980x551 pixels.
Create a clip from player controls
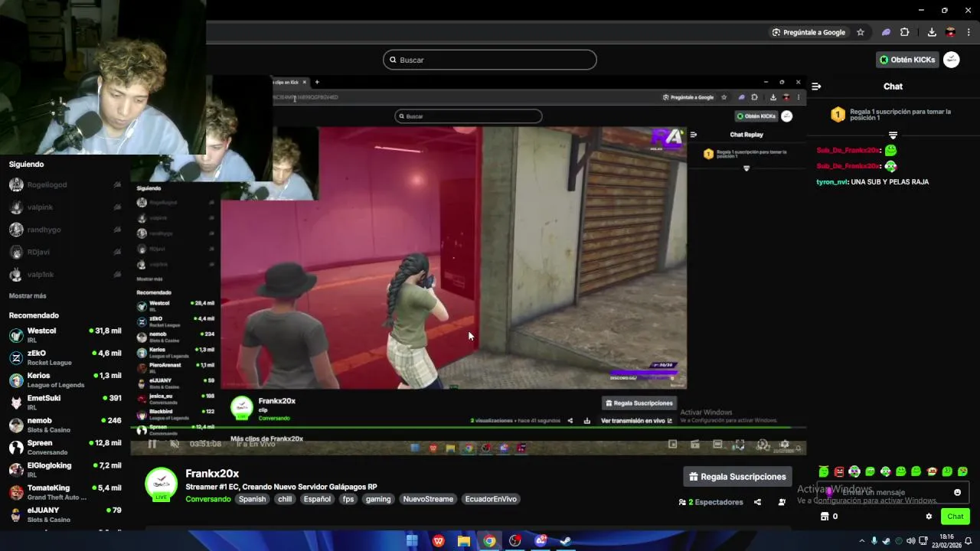point(695,444)
